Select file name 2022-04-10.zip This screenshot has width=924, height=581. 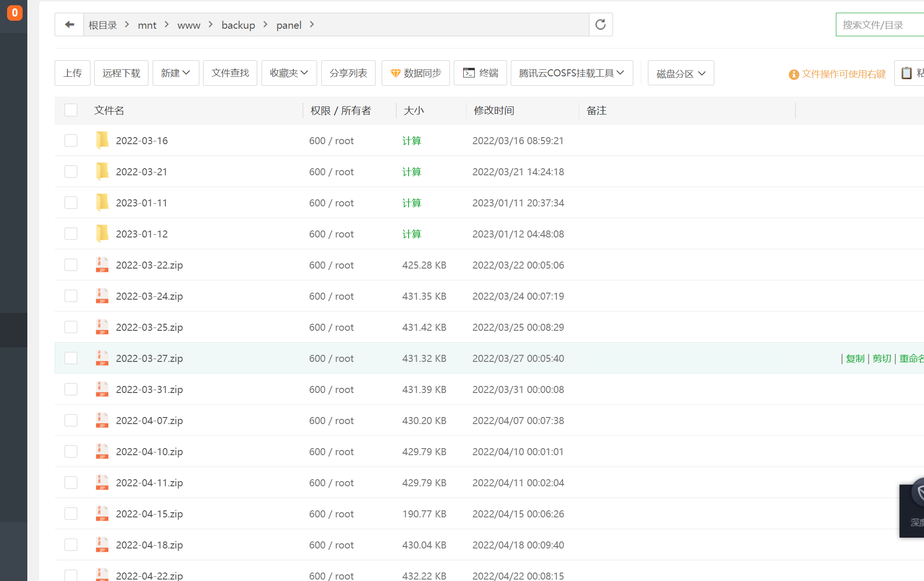click(149, 452)
